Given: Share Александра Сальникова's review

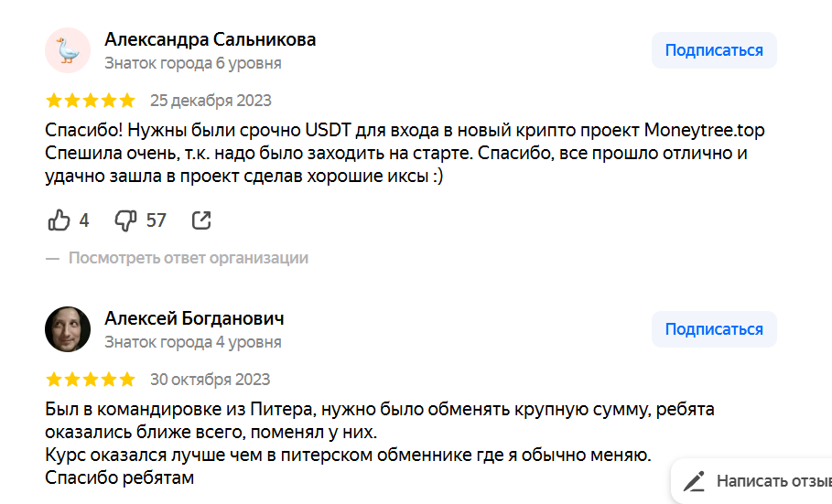Looking at the screenshot, I should pos(201,220).
